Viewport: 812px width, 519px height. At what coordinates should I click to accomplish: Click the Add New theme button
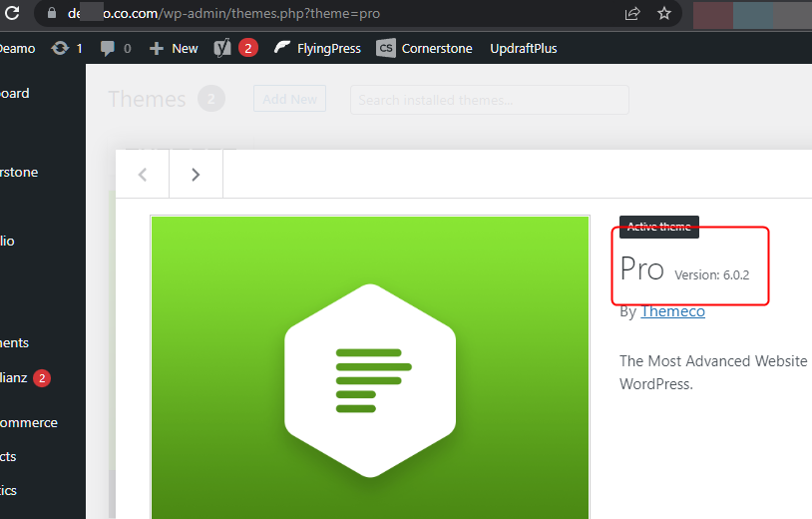click(x=289, y=99)
